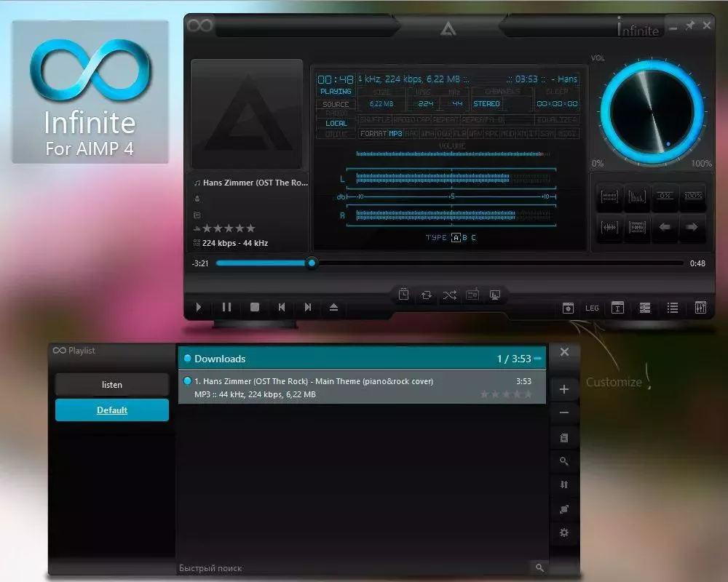Image resolution: width=728 pixels, height=582 pixels.
Task: Open the sleep timer clock icon
Action: 403,295
